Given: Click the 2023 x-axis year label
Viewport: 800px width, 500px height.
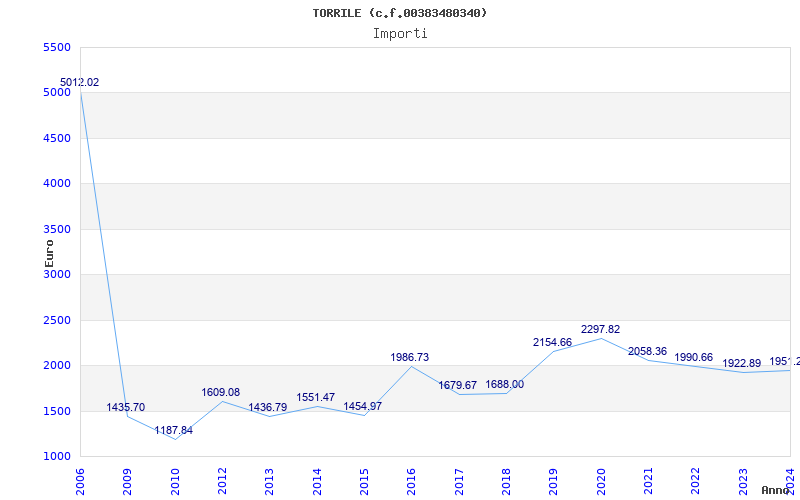Looking at the screenshot, I should point(743,482).
